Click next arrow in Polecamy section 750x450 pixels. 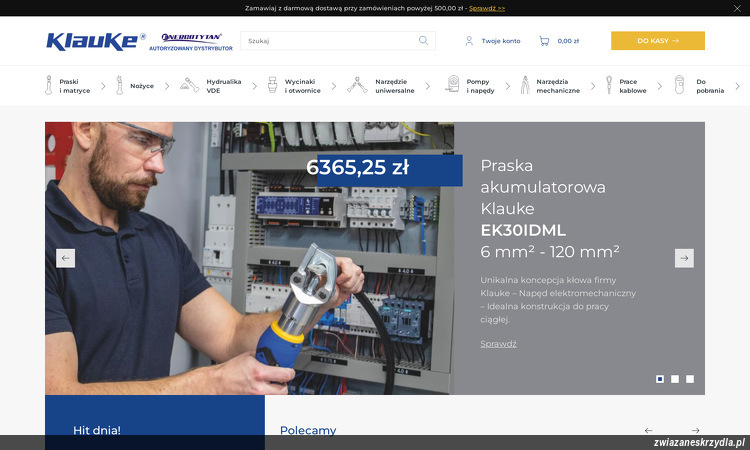click(695, 430)
